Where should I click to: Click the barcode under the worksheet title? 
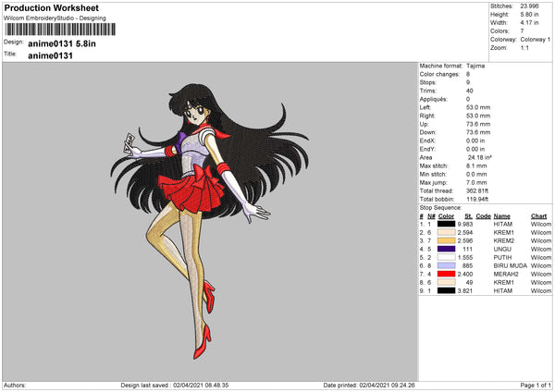pos(60,30)
